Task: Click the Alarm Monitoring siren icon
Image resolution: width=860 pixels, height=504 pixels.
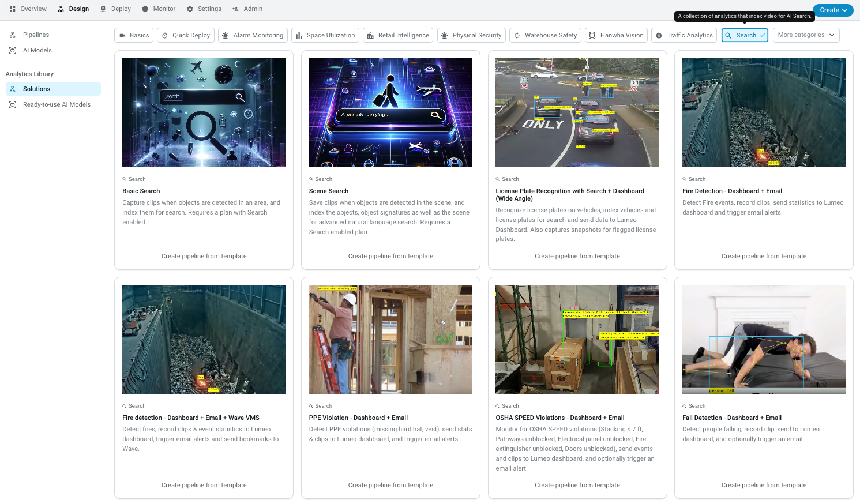Action: [x=226, y=36]
